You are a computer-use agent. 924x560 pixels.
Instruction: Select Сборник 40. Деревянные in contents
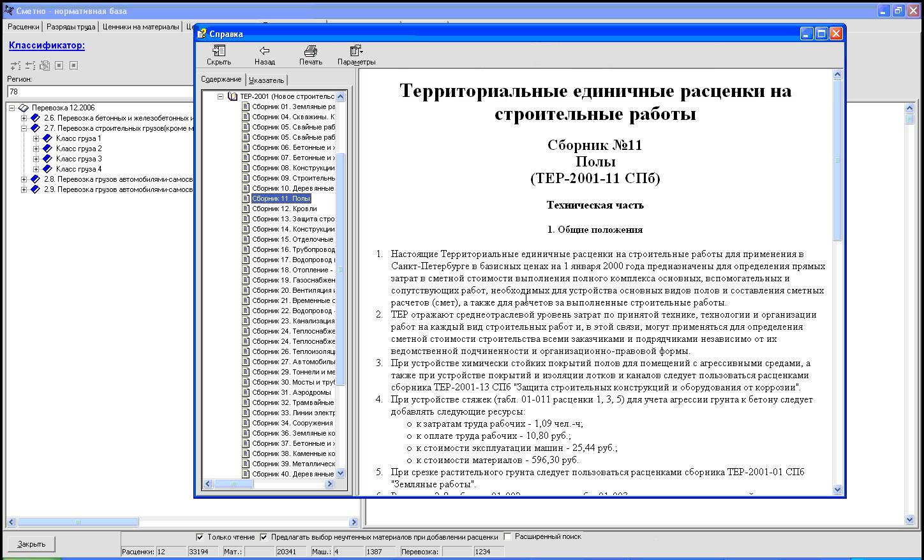pyautogui.click(x=293, y=474)
